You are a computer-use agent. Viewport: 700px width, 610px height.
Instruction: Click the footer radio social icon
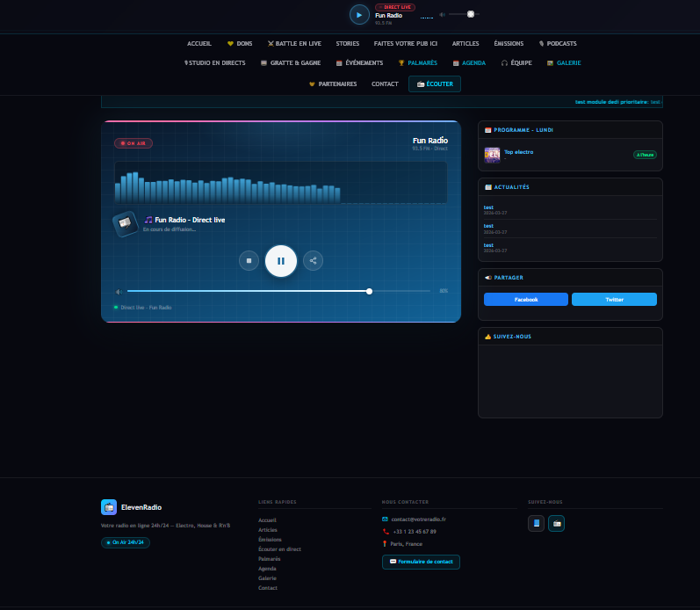coord(556,523)
